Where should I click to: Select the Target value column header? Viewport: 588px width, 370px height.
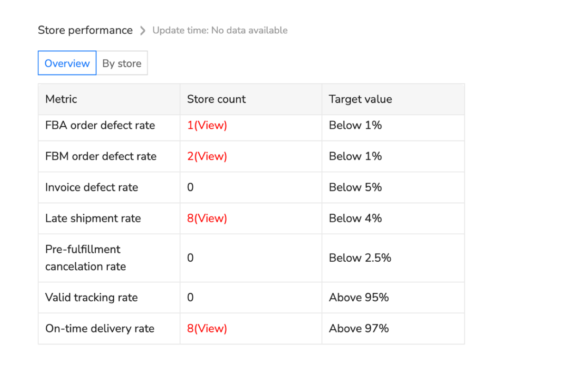(x=360, y=99)
